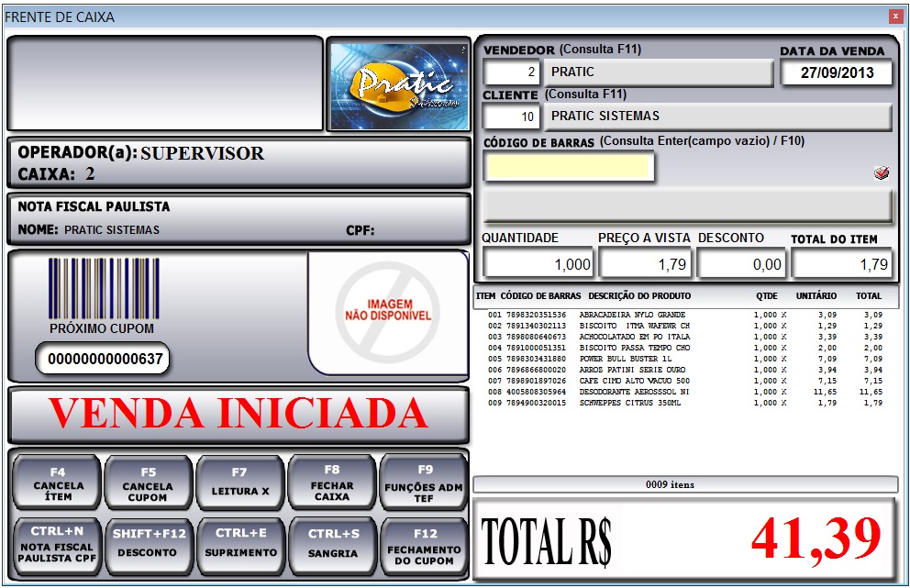Image resolution: width=910 pixels, height=588 pixels.
Task: Click the small red checkmark icon beside barcode field
Action: click(x=882, y=172)
